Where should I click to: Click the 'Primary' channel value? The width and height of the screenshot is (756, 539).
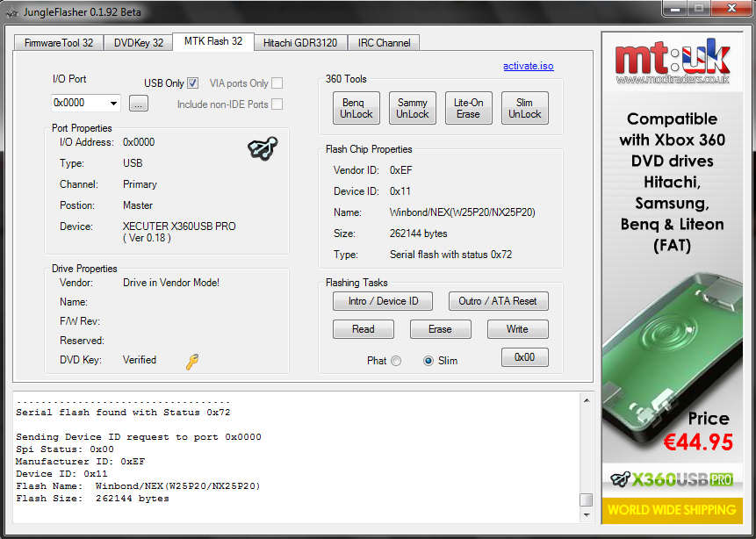click(x=140, y=184)
